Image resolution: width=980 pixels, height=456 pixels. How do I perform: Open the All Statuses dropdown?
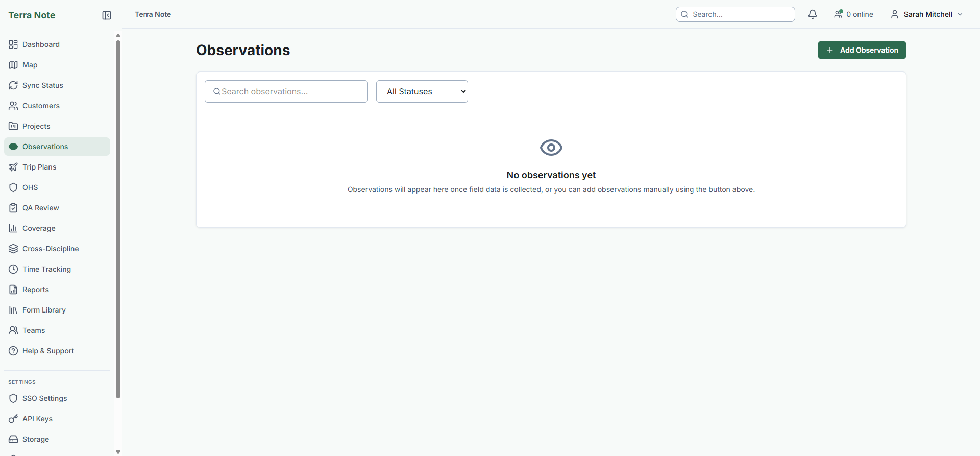click(x=422, y=91)
